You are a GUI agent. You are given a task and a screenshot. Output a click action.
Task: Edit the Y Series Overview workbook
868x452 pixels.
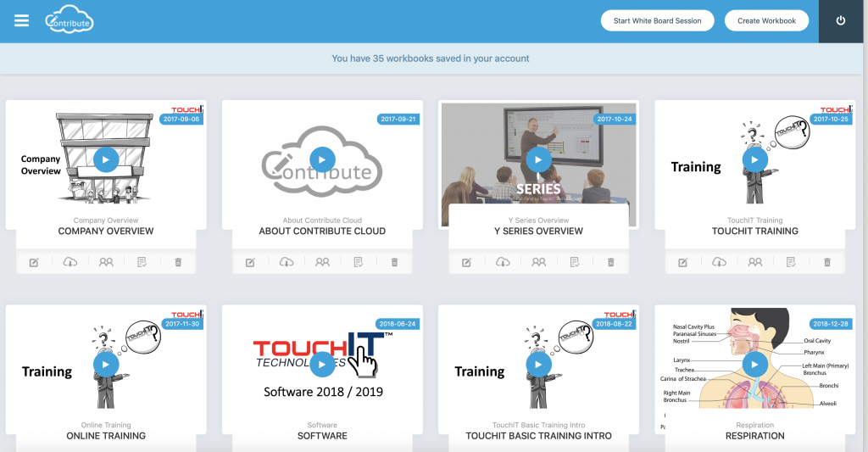(x=467, y=262)
